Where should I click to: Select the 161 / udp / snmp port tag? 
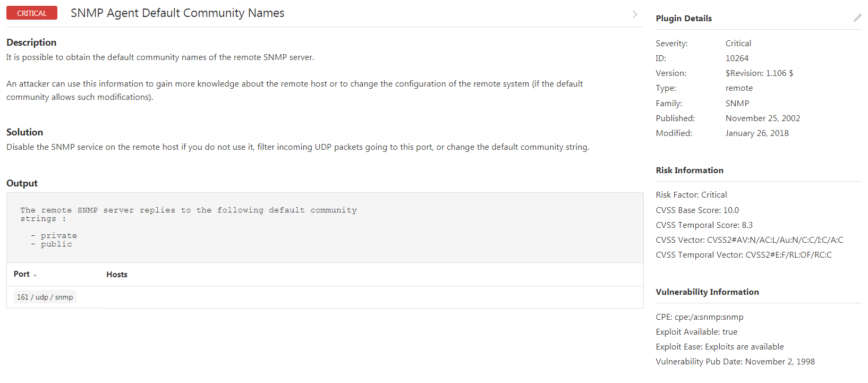tap(45, 297)
